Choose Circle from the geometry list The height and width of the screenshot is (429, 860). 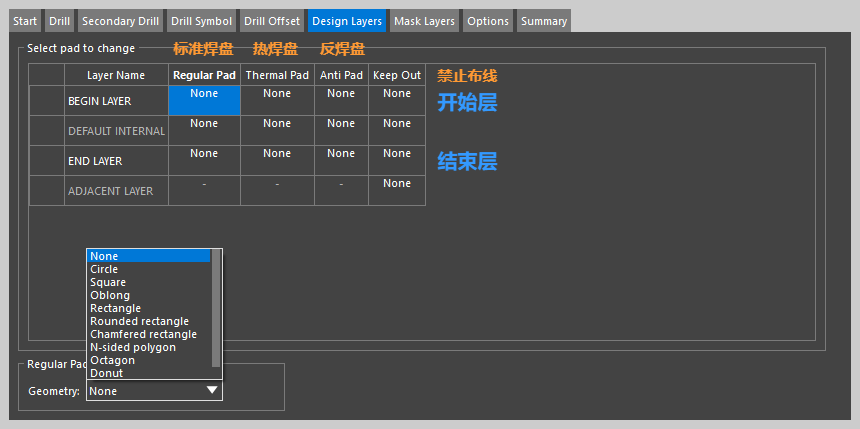click(104, 269)
